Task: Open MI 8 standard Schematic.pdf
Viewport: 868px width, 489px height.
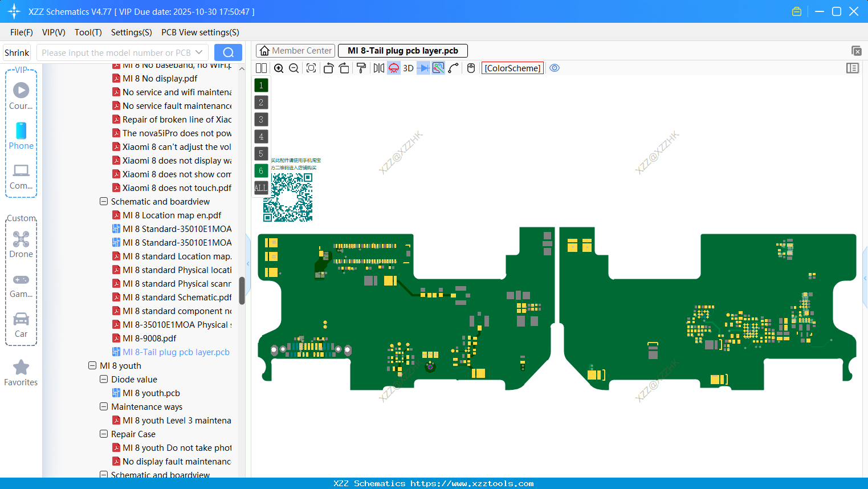Action: click(x=177, y=298)
